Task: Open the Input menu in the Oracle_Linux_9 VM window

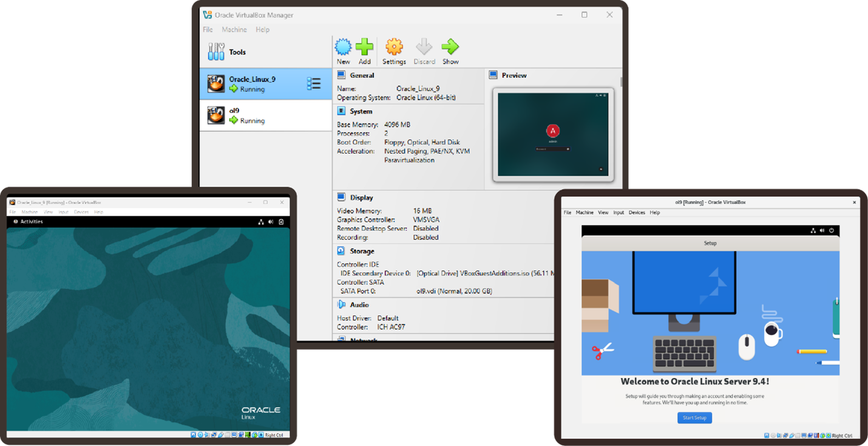Action: click(64, 212)
